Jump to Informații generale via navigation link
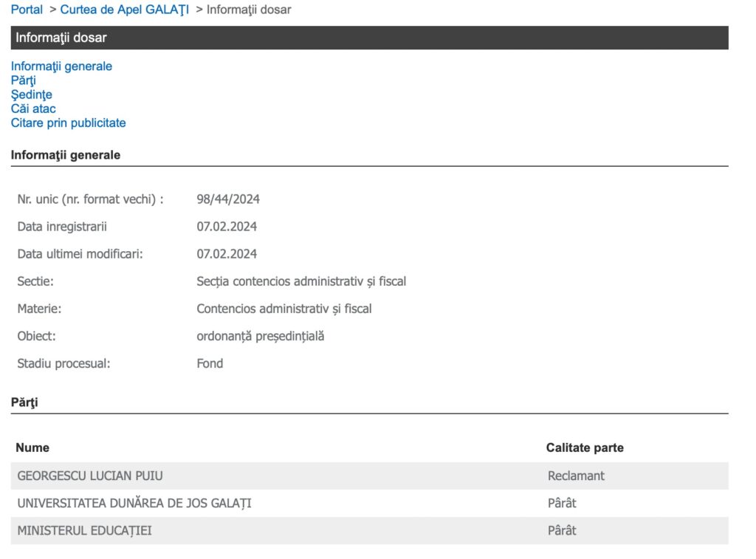 61,66
